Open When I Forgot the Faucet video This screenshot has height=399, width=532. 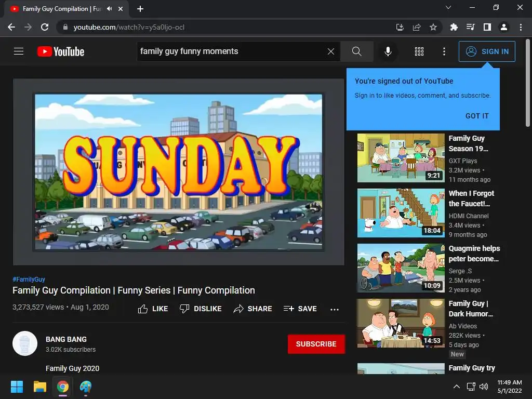coord(401,212)
